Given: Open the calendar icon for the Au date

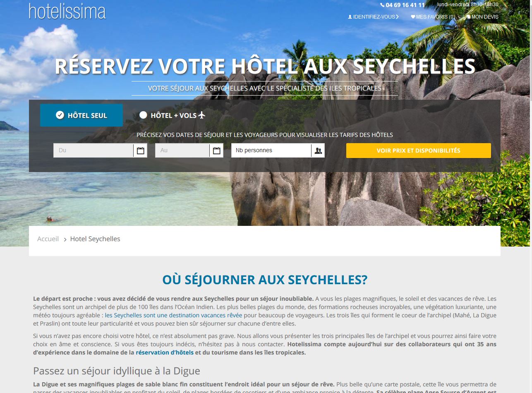Looking at the screenshot, I should 216,151.
